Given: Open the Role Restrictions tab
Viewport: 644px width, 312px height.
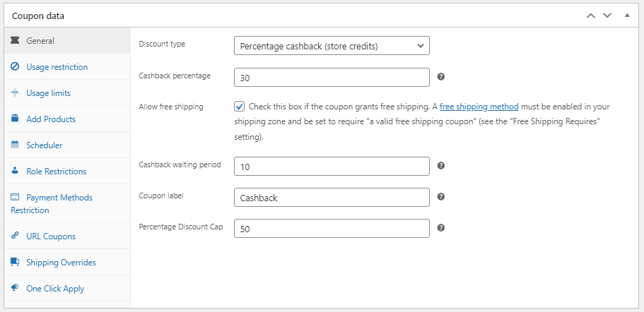Looking at the screenshot, I should tap(56, 172).
